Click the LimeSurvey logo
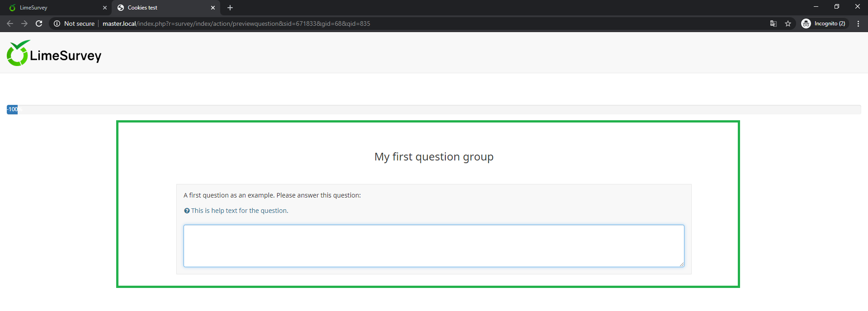The image size is (868, 311). point(54,53)
